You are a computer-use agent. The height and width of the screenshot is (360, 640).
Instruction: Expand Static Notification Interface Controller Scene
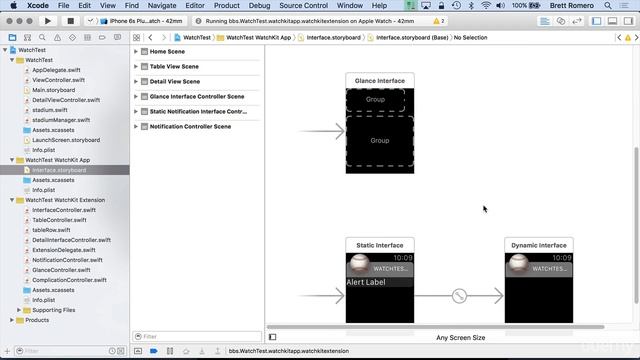coord(136,111)
